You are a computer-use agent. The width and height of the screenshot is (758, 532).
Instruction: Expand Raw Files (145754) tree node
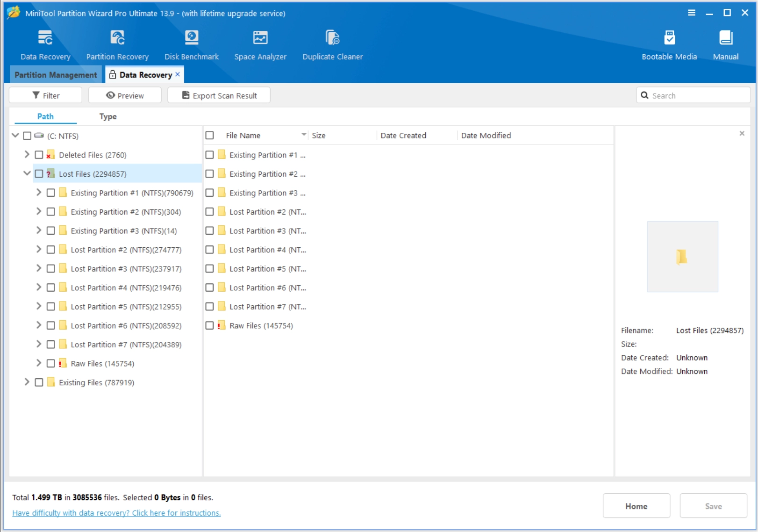39,363
